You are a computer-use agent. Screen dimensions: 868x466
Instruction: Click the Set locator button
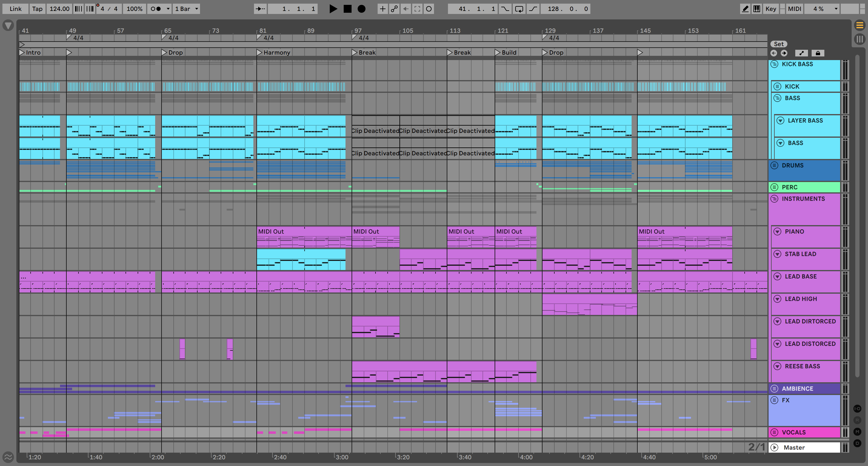(x=779, y=44)
